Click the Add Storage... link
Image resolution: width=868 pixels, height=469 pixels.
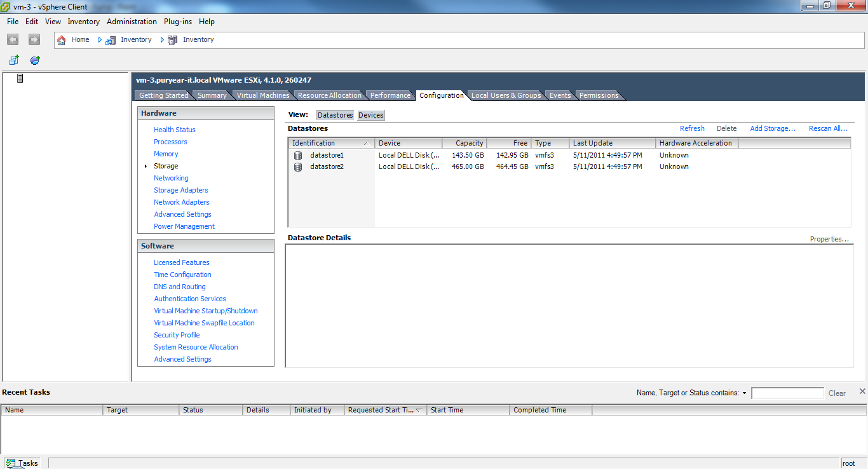click(773, 128)
